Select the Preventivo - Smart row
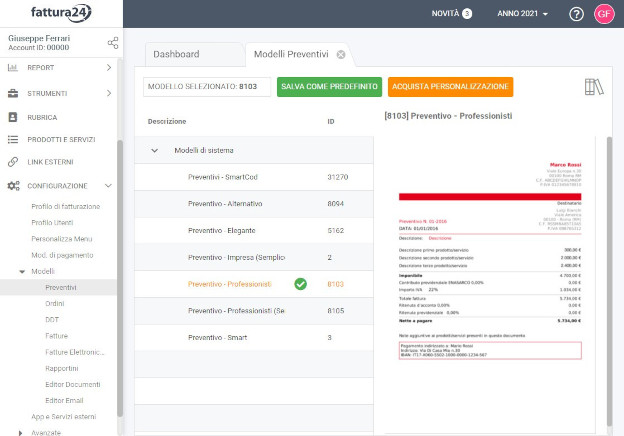 click(254, 337)
